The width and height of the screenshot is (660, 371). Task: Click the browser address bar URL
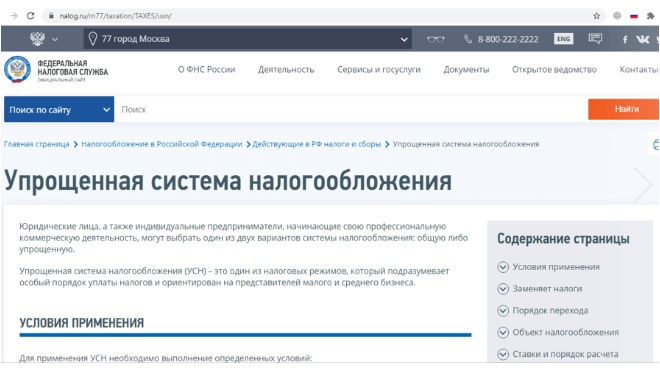click(x=116, y=16)
